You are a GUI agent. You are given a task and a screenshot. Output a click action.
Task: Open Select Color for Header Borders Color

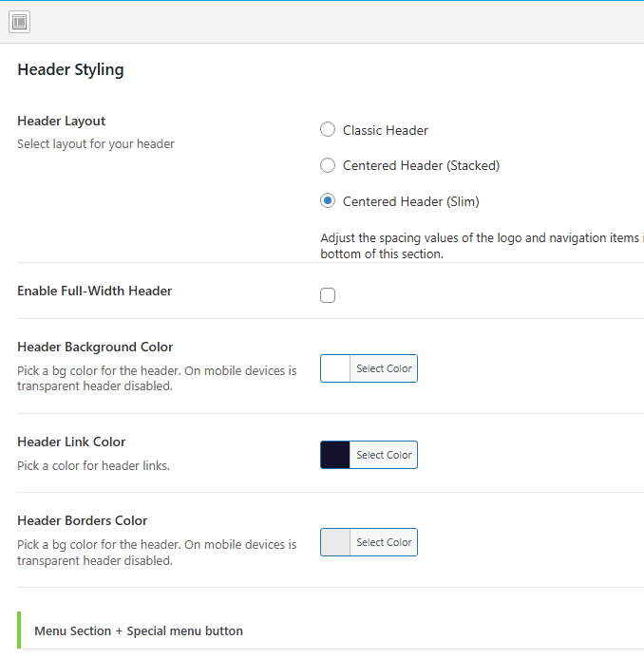[x=384, y=542]
